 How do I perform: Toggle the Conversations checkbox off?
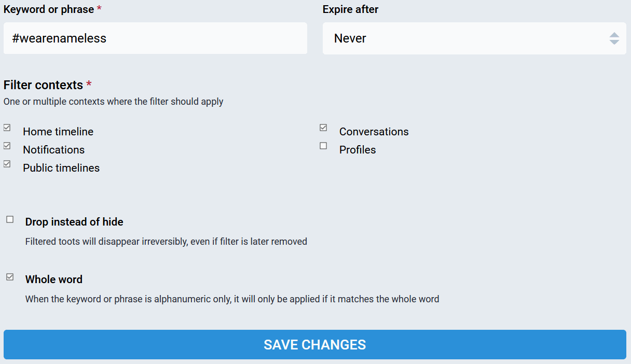coord(323,128)
